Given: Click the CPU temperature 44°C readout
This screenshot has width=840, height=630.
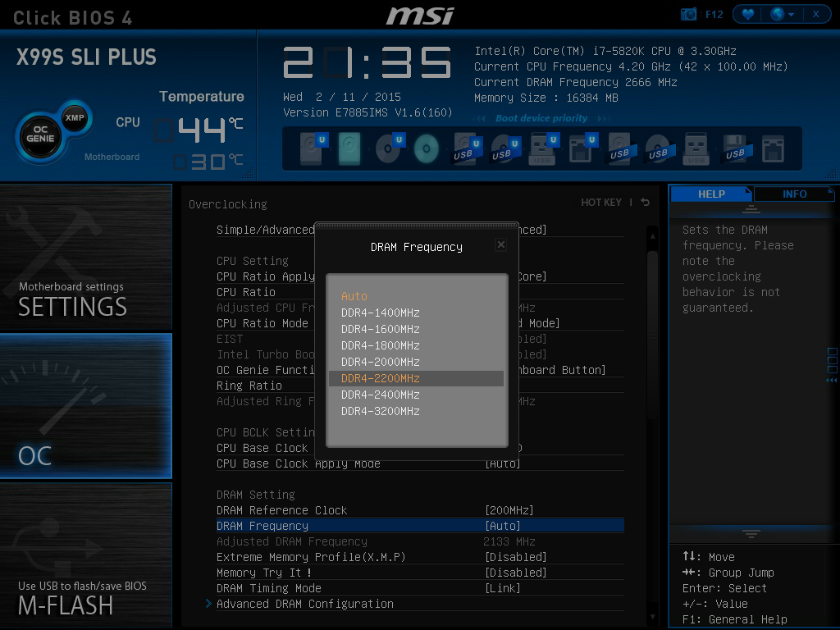Looking at the screenshot, I should 199,130.
